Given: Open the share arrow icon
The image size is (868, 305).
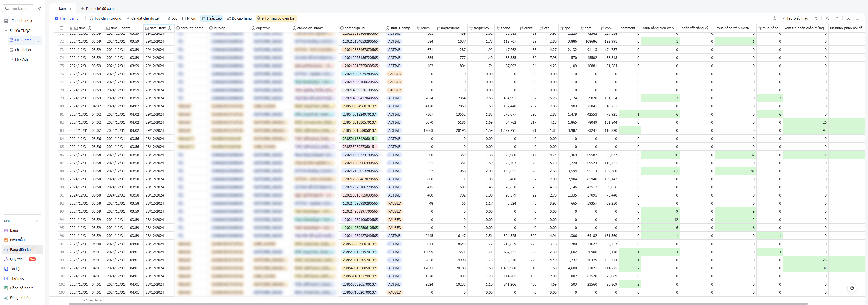Looking at the screenshot, I should pos(815,18).
